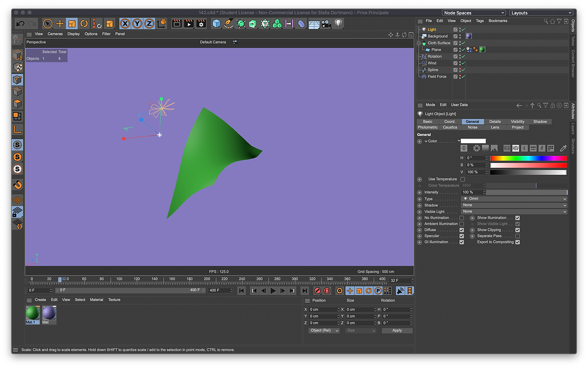Screen dimensions: 588x368
Task: Add a Cube primitive object
Action: click(216, 23)
